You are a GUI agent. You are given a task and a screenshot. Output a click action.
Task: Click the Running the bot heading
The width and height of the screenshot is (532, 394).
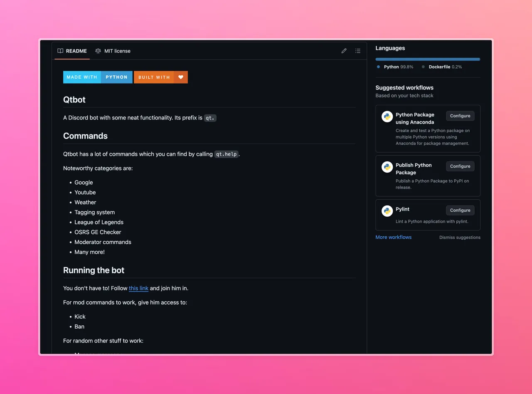pos(94,270)
